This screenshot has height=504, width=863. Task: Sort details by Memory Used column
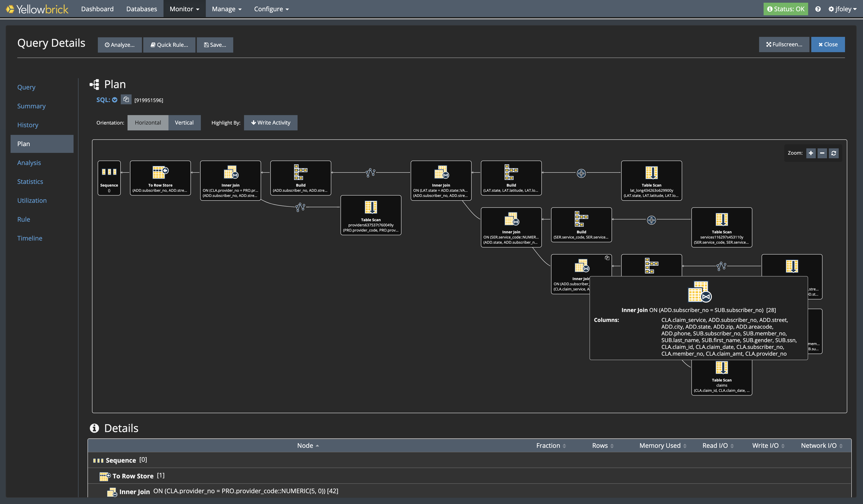point(663,446)
